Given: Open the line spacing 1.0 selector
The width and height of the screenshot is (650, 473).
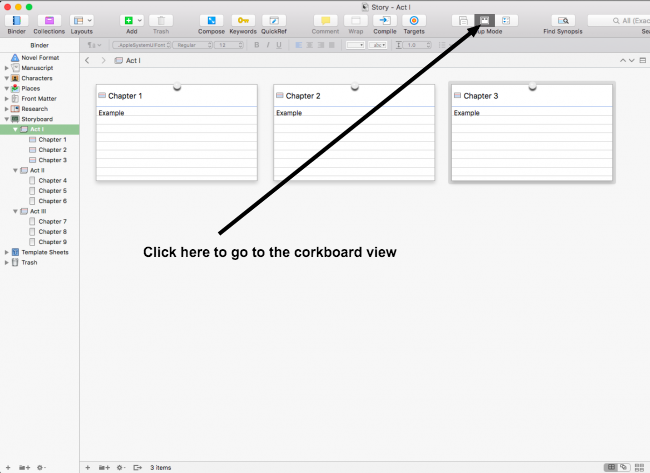Looking at the screenshot, I should [414, 45].
